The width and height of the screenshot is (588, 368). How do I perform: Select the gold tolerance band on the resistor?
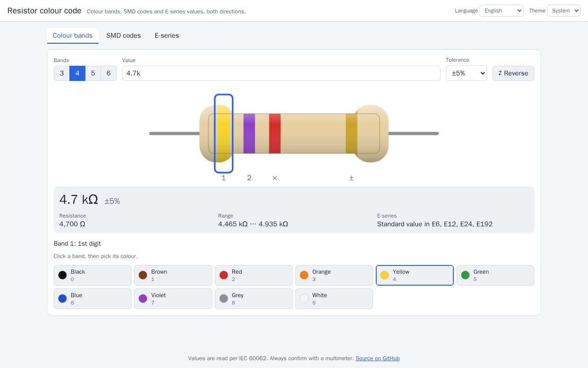[x=351, y=133]
